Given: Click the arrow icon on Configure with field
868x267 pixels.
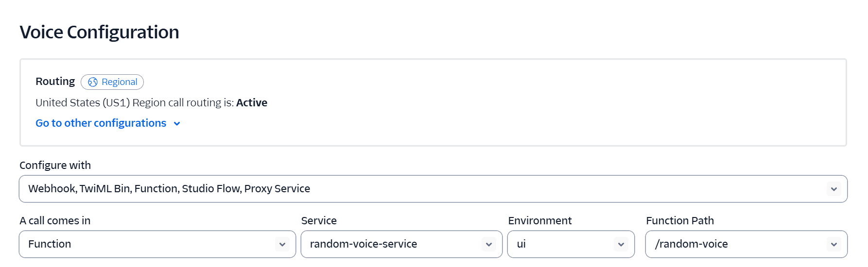Looking at the screenshot, I should click(833, 189).
